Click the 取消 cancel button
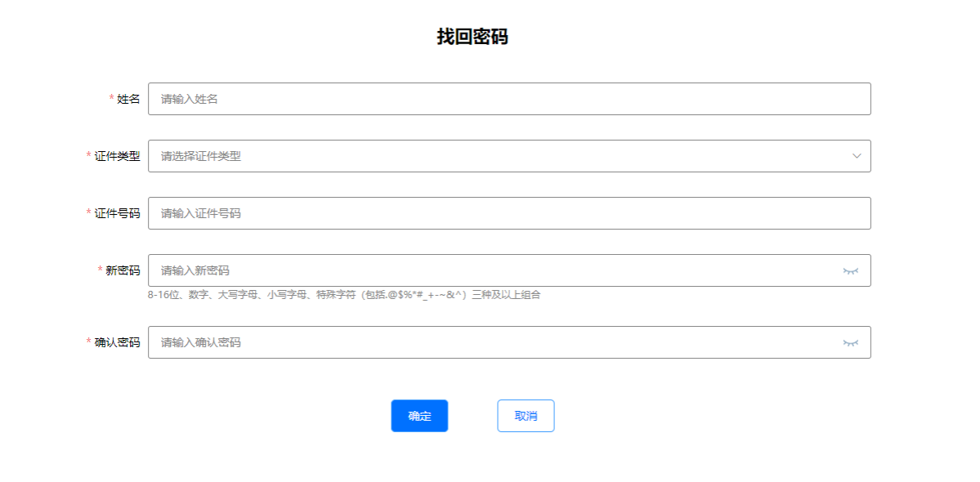 (x=526, y=416)
